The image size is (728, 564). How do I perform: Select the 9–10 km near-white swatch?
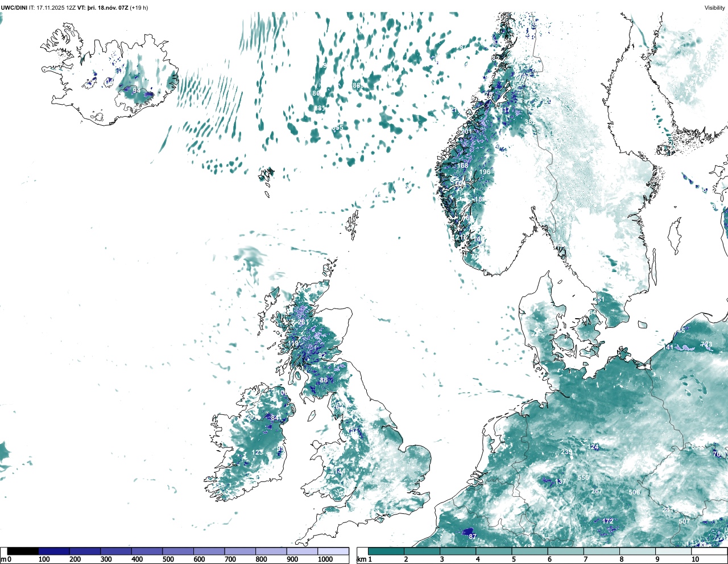673,551
